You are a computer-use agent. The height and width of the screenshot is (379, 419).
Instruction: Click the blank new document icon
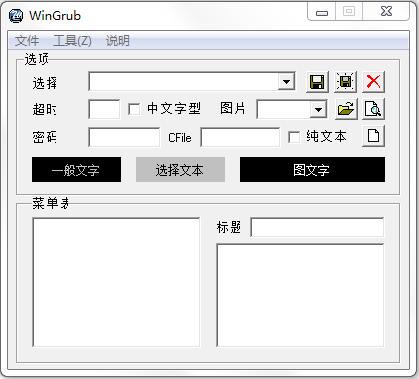[x=373, y=136]
